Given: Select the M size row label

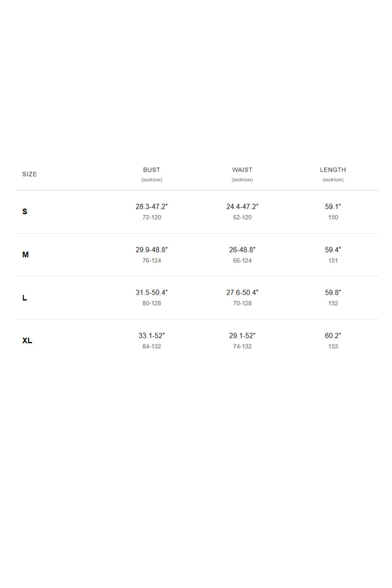Looking at the screenshot, I should [x=25, y=255].
